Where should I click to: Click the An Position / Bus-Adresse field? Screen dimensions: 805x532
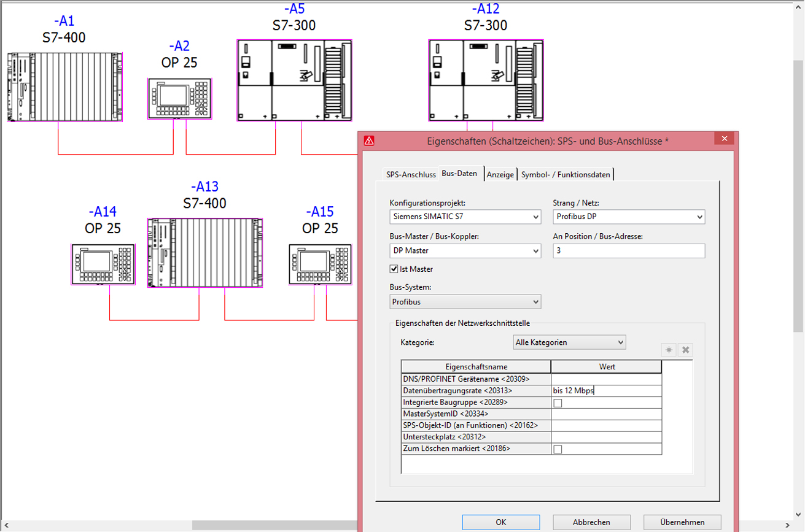coord(629,250)
